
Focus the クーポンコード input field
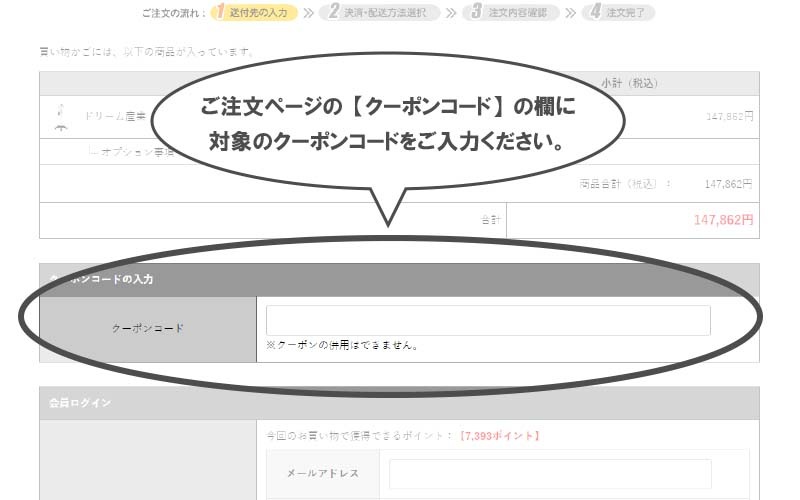[x=488, y=320]
